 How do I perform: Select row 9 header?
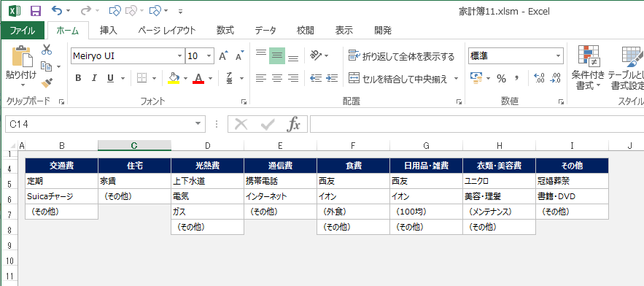(9, 245)
